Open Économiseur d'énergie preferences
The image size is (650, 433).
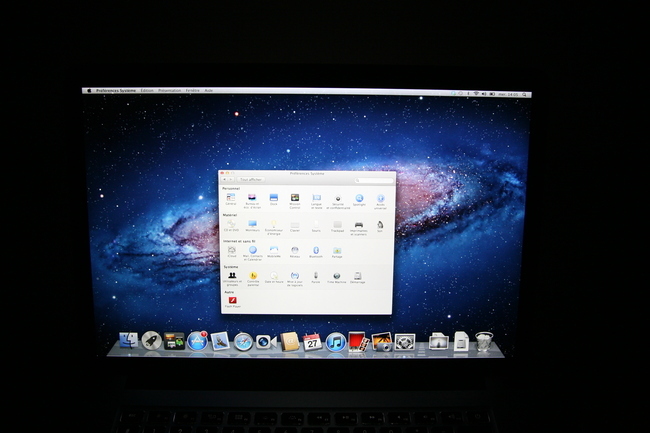coord(274,228)
